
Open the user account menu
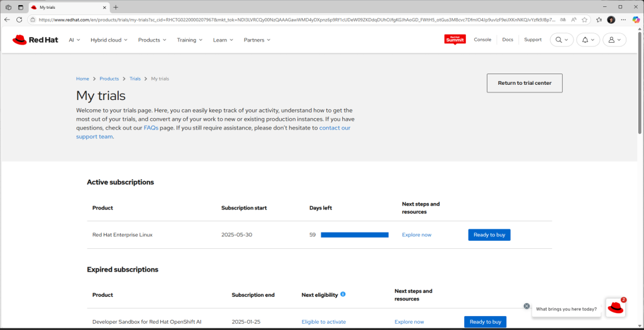pyautogui.click(x=614, y=40)
